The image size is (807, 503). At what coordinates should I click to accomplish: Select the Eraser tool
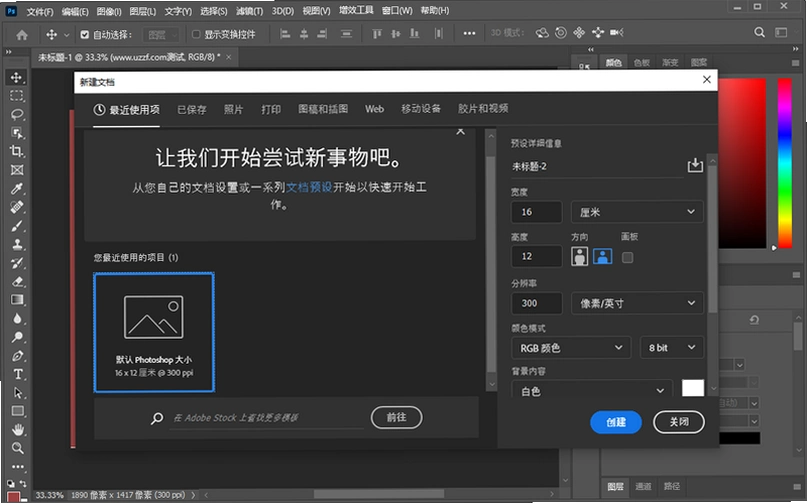click(x=16, y=282)
